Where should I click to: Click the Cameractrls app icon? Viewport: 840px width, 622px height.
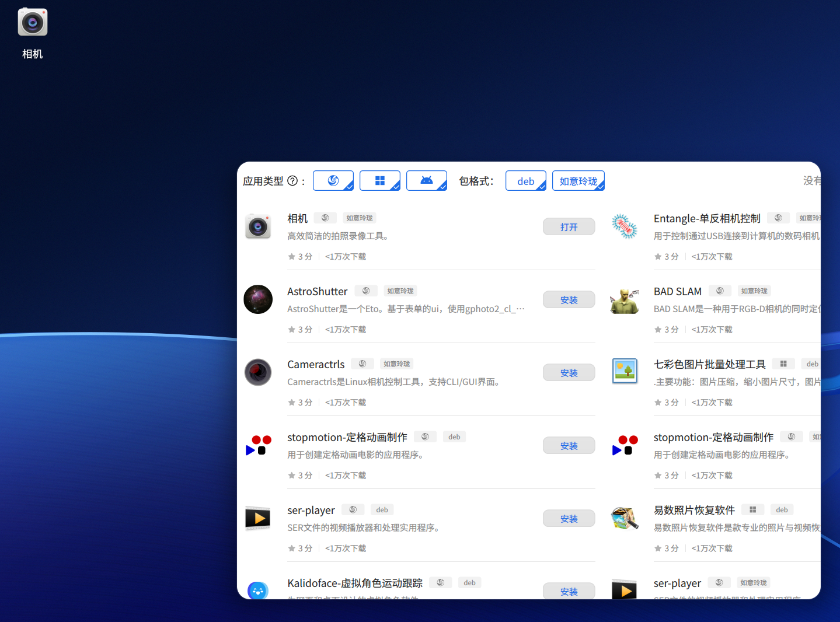(258, 372)
